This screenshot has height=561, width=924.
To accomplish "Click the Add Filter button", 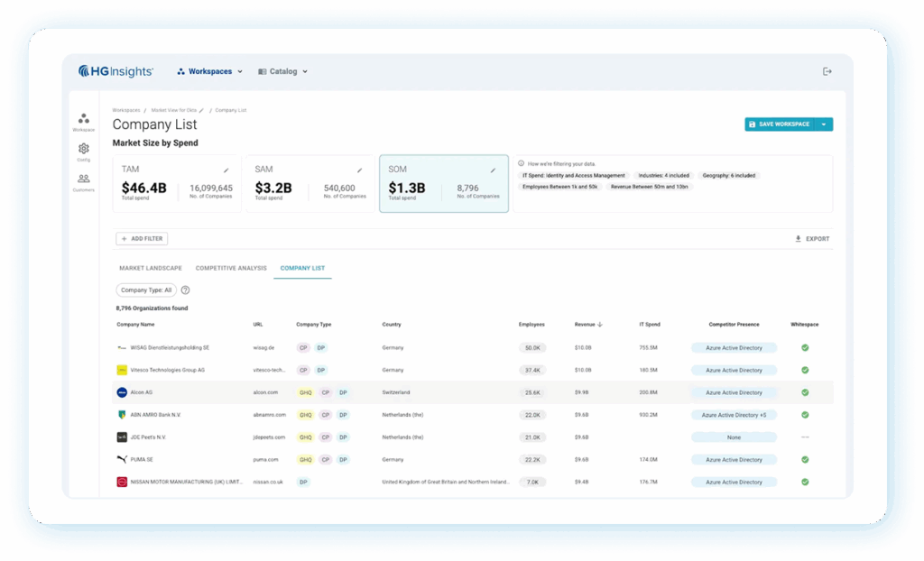I will coord(142,239).
